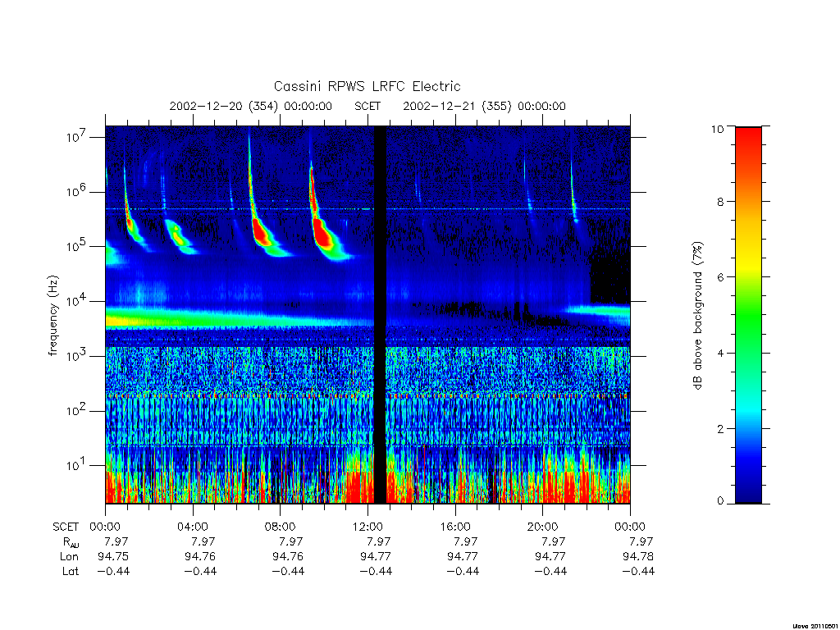This screenshot has width=840, height=630.
Task: Click the 04:00 time tick label
Action: 192,527
